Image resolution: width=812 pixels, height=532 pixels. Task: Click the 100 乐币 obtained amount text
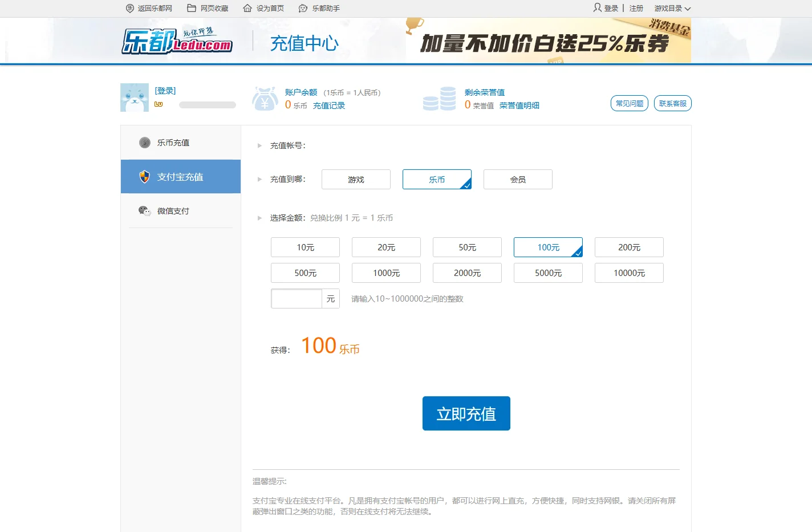[331, 346]
